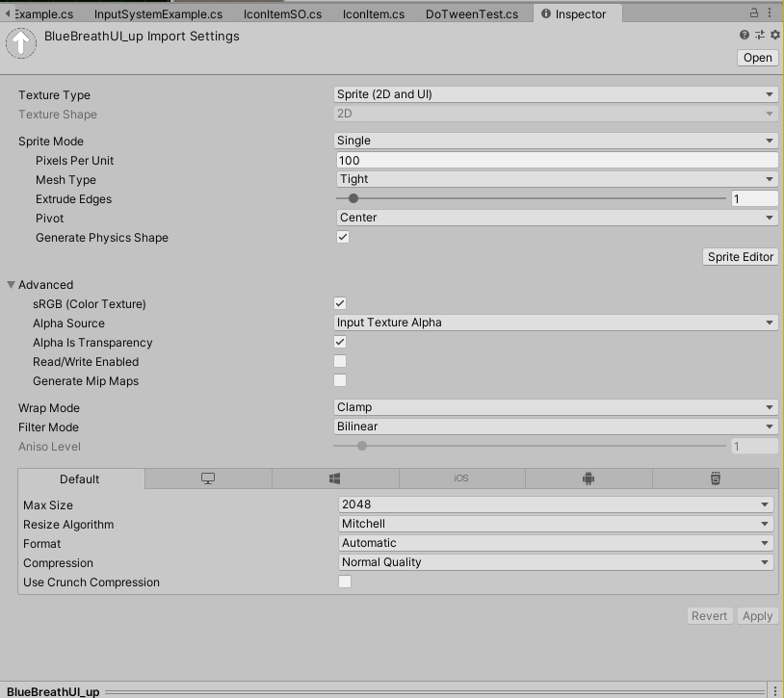Open the import settings gear menu
This screenshot has width=784, height=698.
(774, 35)
